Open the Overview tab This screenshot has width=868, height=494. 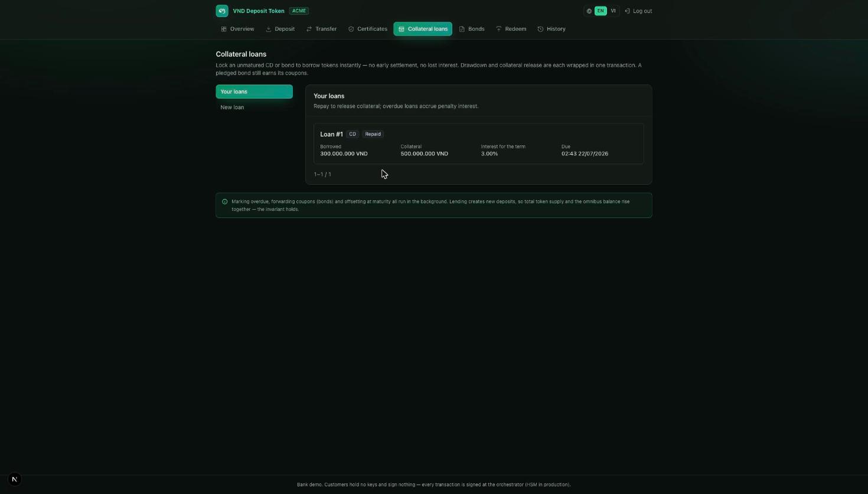coord(237,29)
